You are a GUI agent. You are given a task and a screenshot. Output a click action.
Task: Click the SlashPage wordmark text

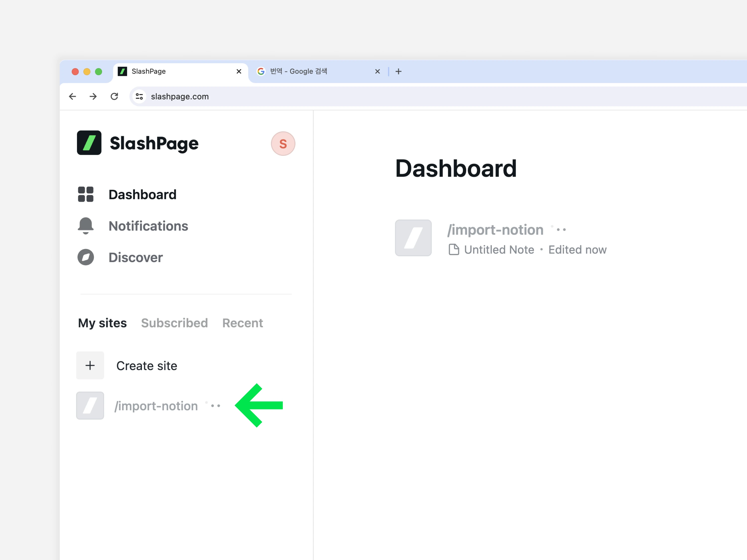[x=154, y=144]
